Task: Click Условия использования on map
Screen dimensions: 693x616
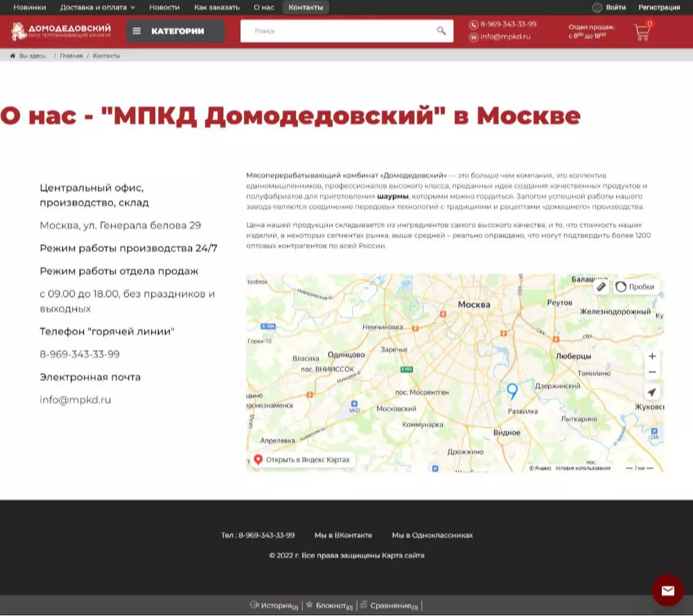Action: coord(583,468)
